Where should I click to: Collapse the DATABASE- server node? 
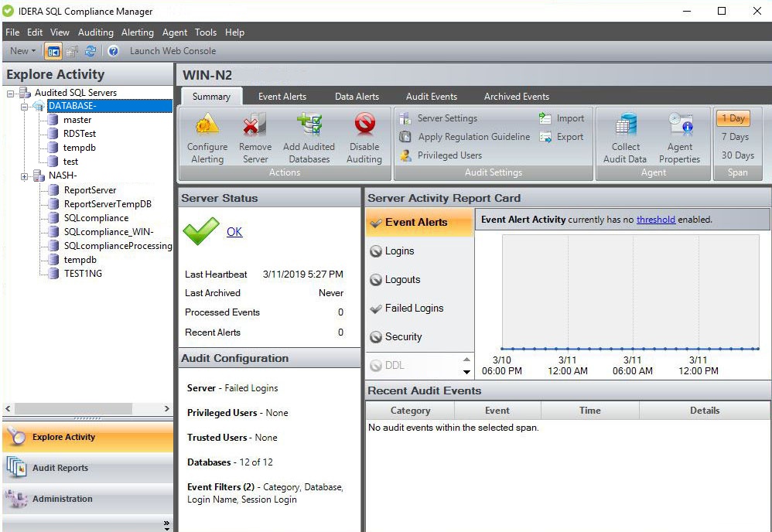[x=24, y=106]
